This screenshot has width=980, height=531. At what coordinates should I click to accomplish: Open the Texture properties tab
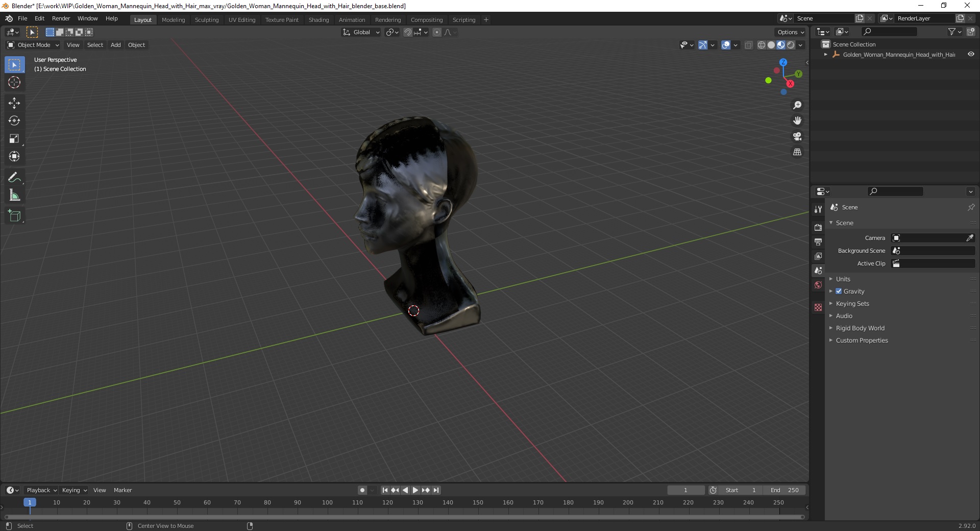[x=818, y=307]
